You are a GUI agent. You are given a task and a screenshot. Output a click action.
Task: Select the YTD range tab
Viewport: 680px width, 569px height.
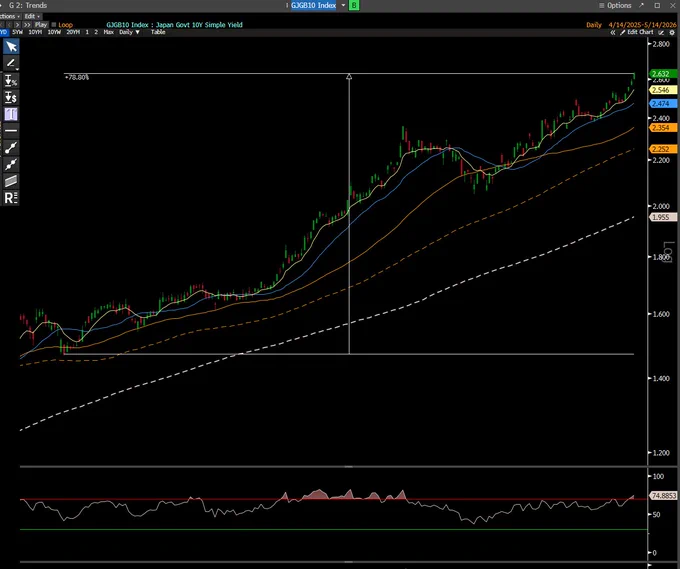pyautogui.click(x=3, y=32)
